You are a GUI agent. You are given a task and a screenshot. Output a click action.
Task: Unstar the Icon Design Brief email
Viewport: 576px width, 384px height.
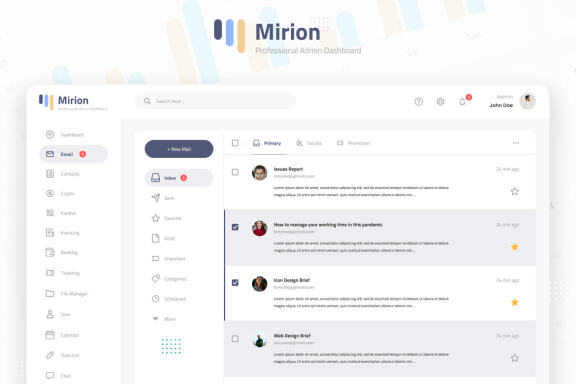coord(515,302)
